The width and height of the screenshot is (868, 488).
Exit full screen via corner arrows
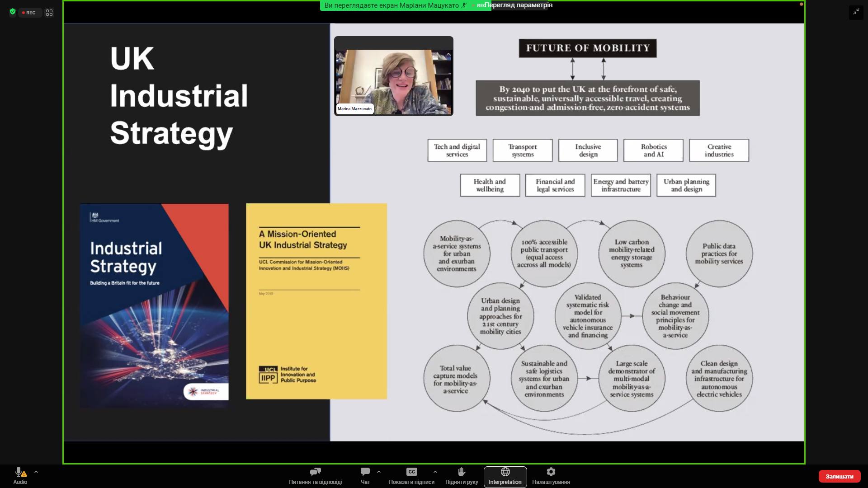click(856, 12)
